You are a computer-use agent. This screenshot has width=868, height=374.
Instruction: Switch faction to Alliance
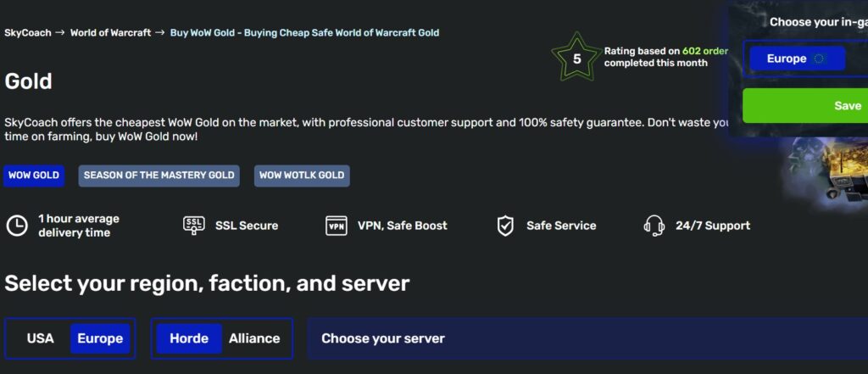(254, 338)
